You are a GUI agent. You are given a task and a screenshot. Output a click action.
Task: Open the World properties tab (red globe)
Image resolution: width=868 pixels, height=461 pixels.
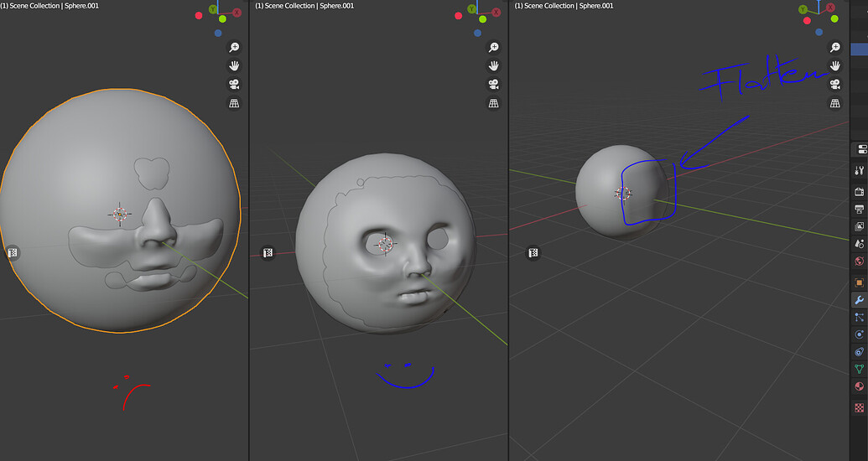click(x=859, y=262)
